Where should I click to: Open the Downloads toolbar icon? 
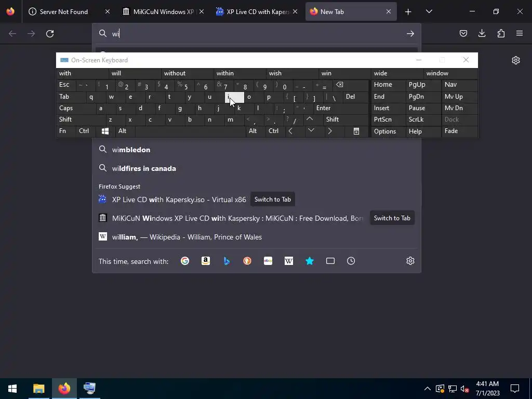tap(482, 33)
